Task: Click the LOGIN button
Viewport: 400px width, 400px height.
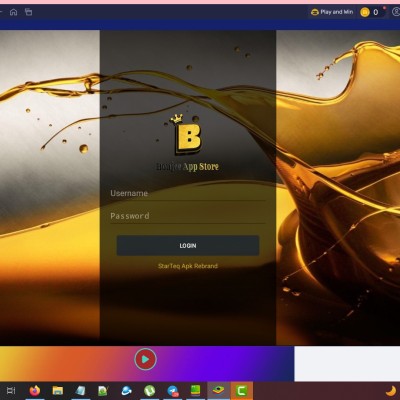Action: tap(188, 246)
